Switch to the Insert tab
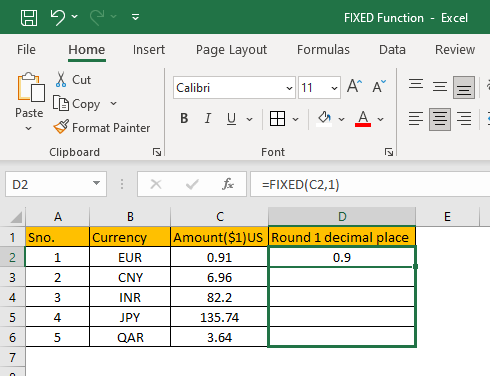The width and height of the screenshot is (490, 376). pyautogui.click(x=149, y=50)
